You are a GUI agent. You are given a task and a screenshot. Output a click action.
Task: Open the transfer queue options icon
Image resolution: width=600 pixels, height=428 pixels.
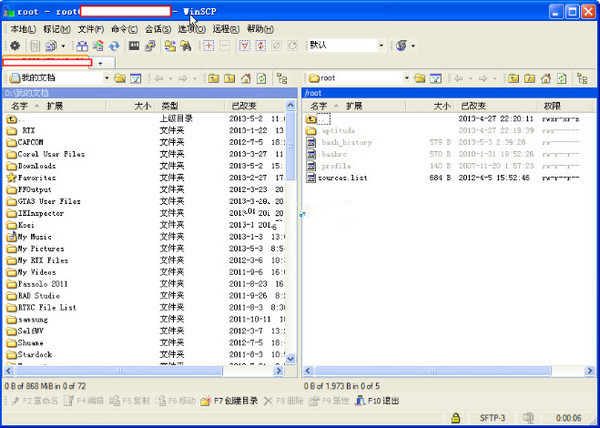pos(51,46)
